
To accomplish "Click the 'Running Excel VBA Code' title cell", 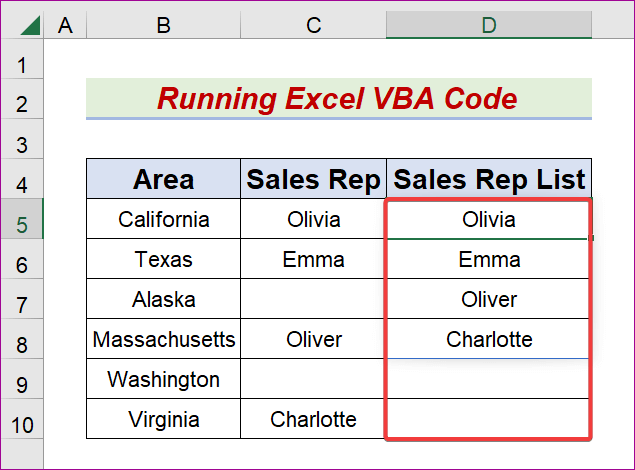I will (338, 99).
